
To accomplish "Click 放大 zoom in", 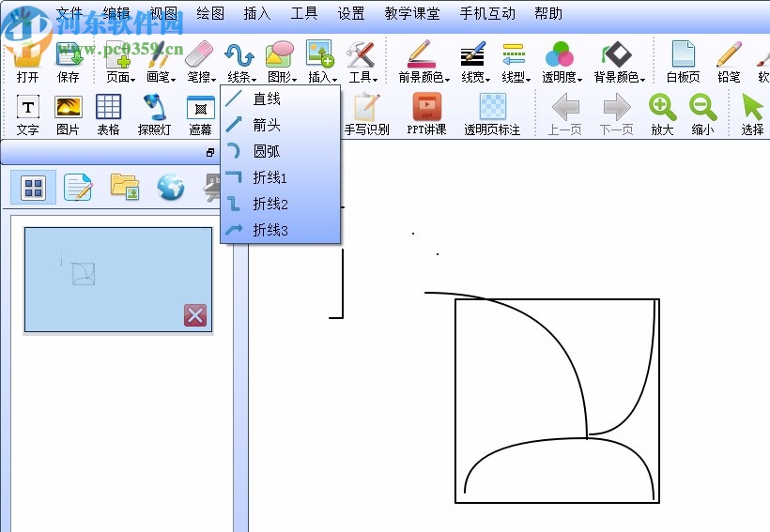I will click(x=662, y=114).
